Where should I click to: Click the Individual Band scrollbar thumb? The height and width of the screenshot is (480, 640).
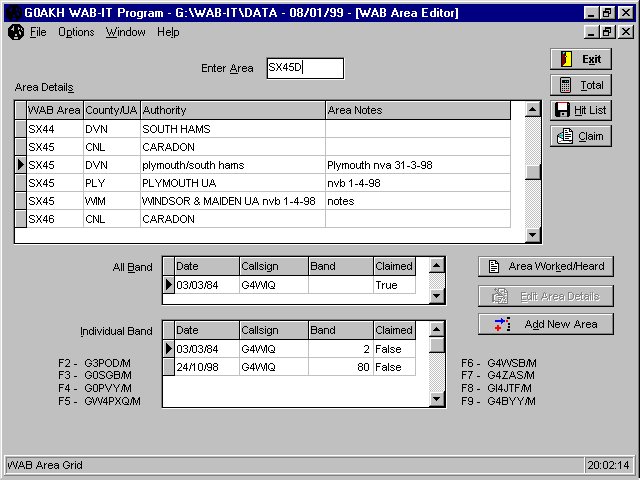point(436,345)
